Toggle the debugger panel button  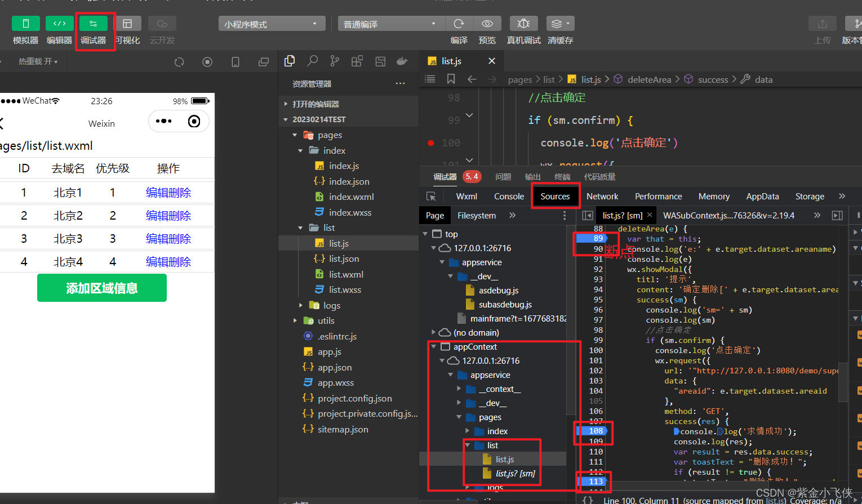point(93,24)
